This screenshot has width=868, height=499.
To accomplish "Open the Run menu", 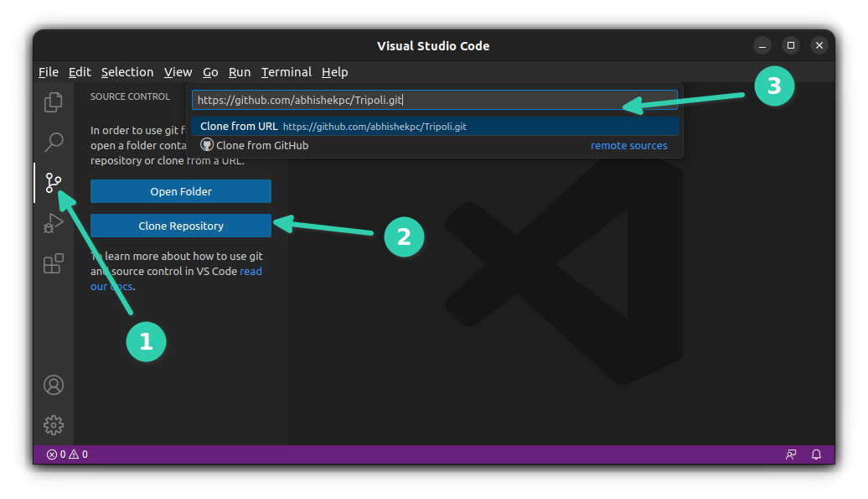I will coord(240,72).
